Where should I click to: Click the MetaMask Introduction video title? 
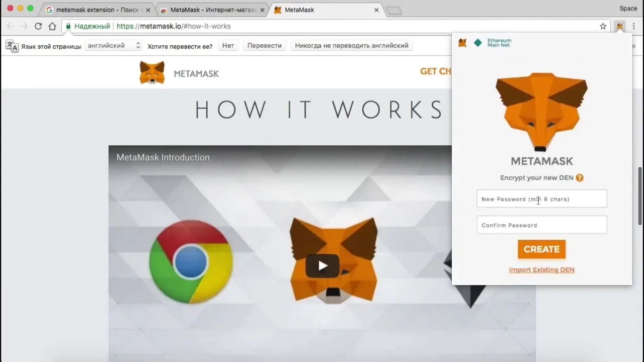(163, 157)
